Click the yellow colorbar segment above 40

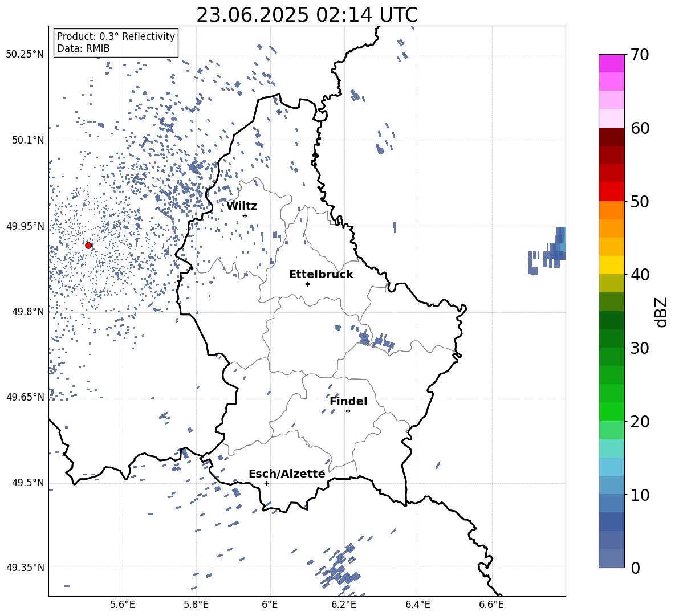coord(612,265)
